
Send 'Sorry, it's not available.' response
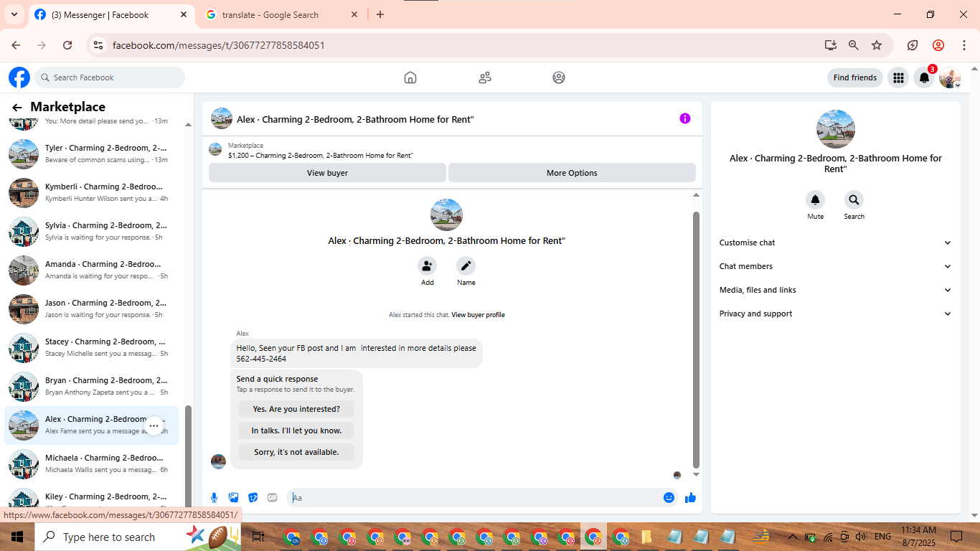click(296, 452)
